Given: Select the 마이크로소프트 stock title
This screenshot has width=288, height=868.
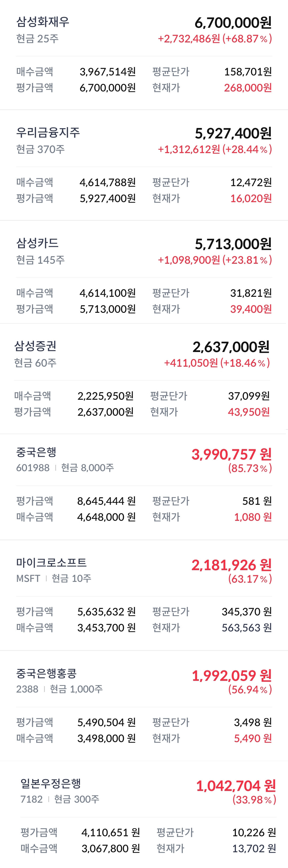Looking at the screenshot, I should pos(51,562).
